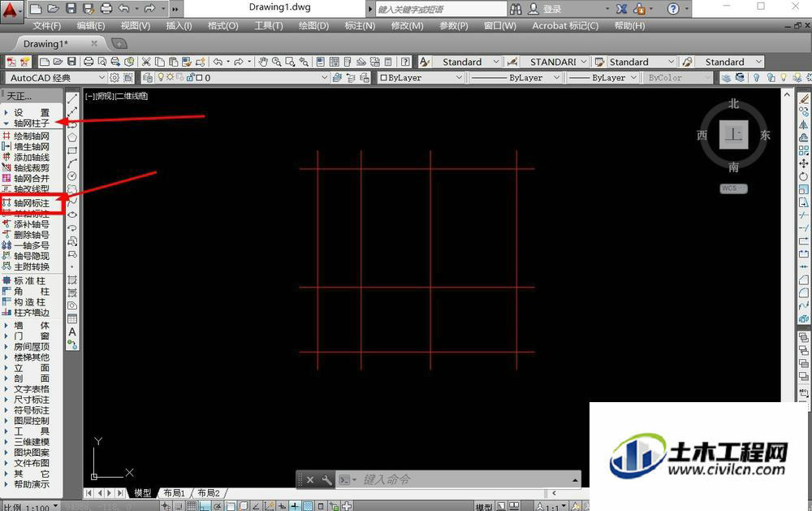Viewport: 812px width, 511px height.
Task: Toggle Polar tracking in the status bar
Action: pyautogui.click(x=218, y=506)
